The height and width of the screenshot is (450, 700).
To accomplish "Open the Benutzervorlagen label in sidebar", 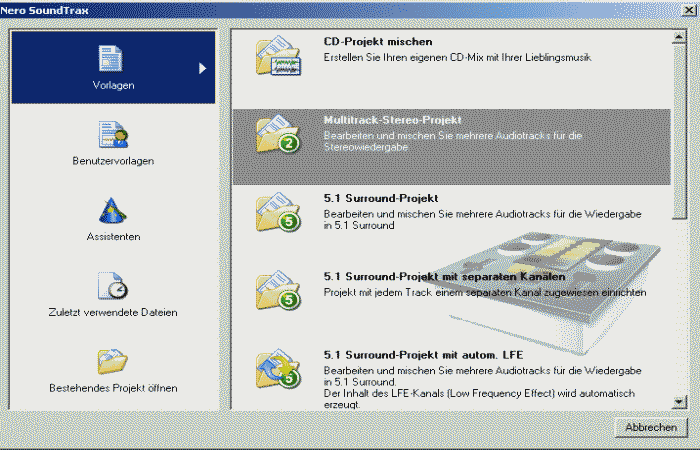I will [113, 161].
